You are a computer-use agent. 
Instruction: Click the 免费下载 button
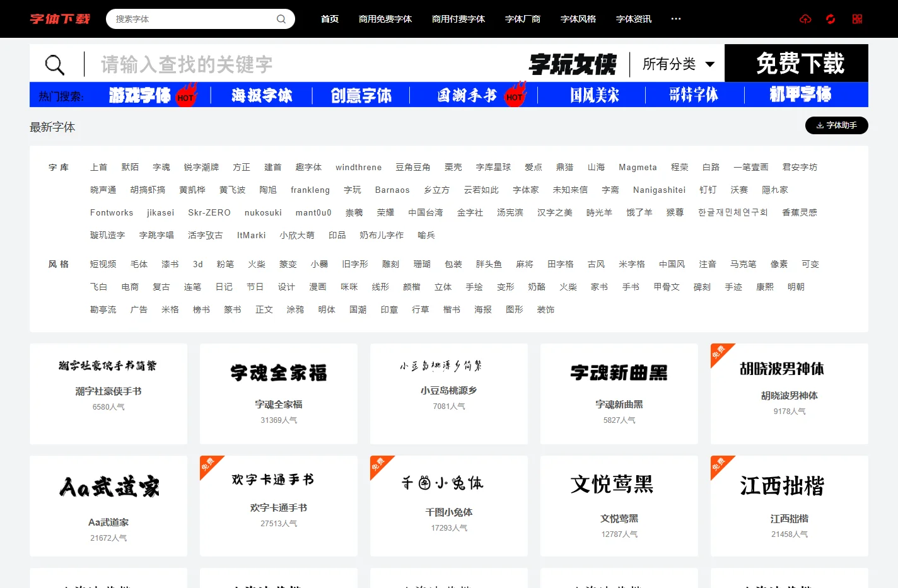[796, 63]
